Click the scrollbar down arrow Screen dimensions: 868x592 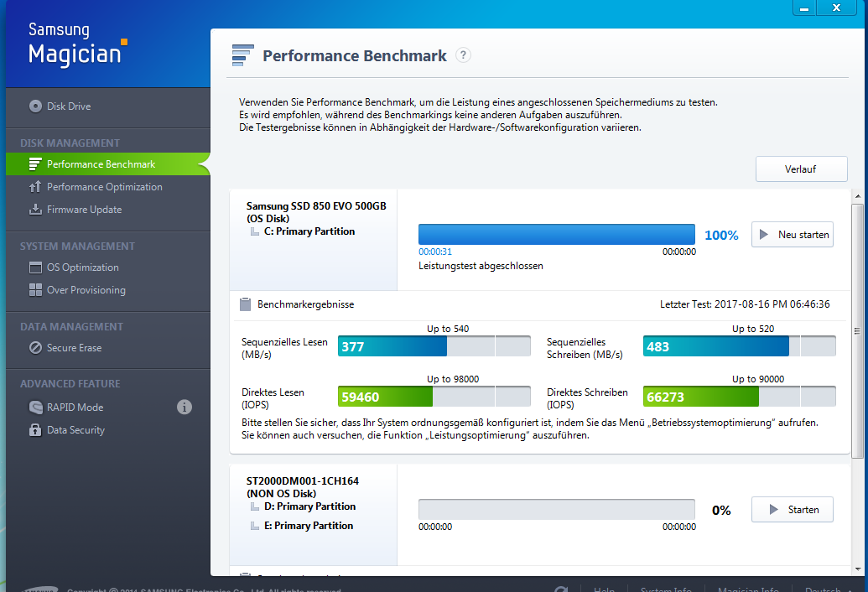857,569
